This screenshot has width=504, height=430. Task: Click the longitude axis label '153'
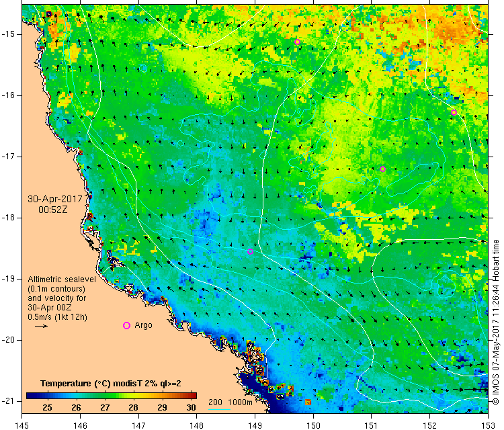pos(489,426)
